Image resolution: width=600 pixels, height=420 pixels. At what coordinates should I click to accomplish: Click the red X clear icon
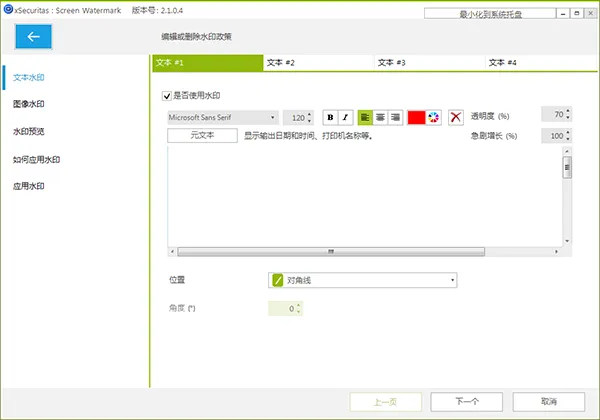pos(455,117)
